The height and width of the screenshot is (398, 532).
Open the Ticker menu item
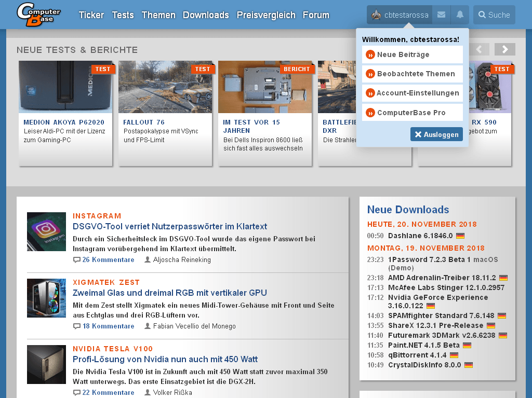[x=91, y=15]
